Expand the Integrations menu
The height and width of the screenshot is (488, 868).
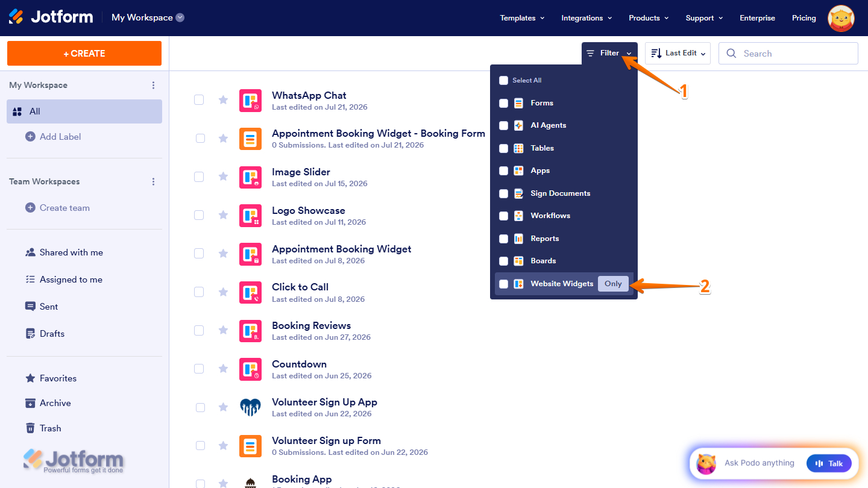[587, 18]
